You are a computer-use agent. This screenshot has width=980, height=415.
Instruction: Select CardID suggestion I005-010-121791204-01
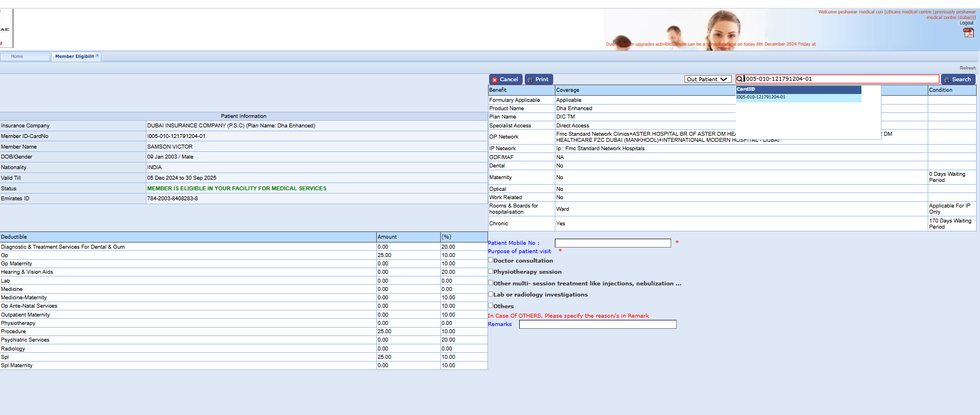click(761, 97)
